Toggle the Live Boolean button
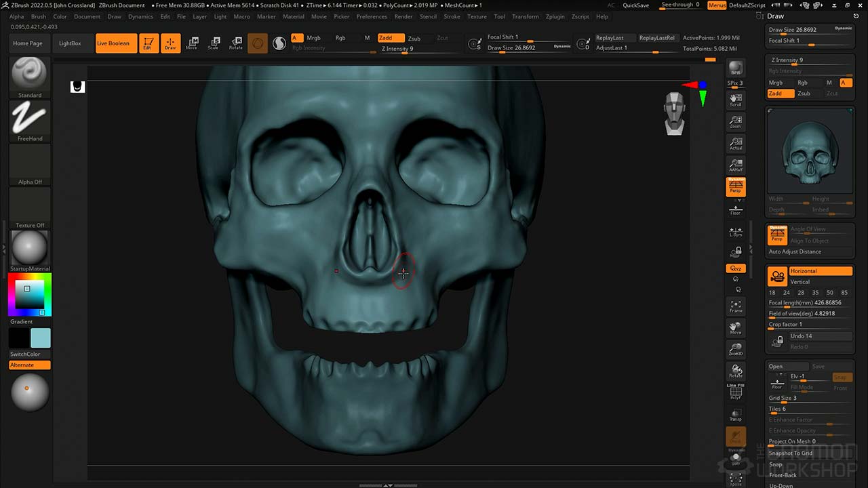The height and width of the screenshot is (488, 868). tap(113, 43)
